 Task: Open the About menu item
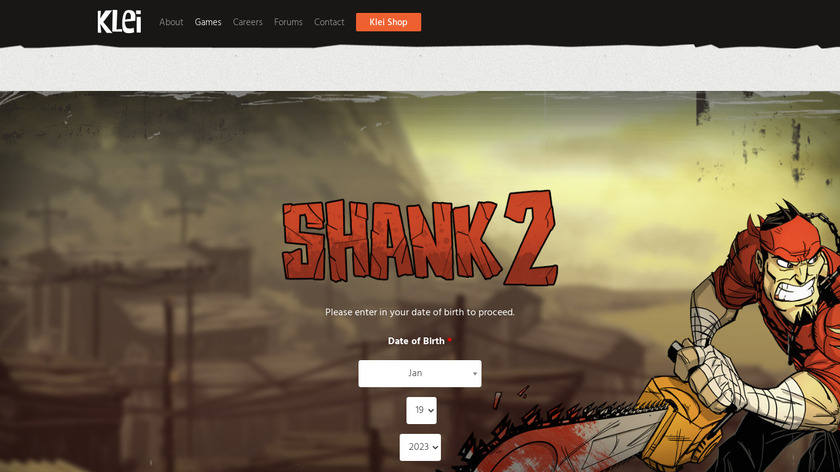(171, 22)
